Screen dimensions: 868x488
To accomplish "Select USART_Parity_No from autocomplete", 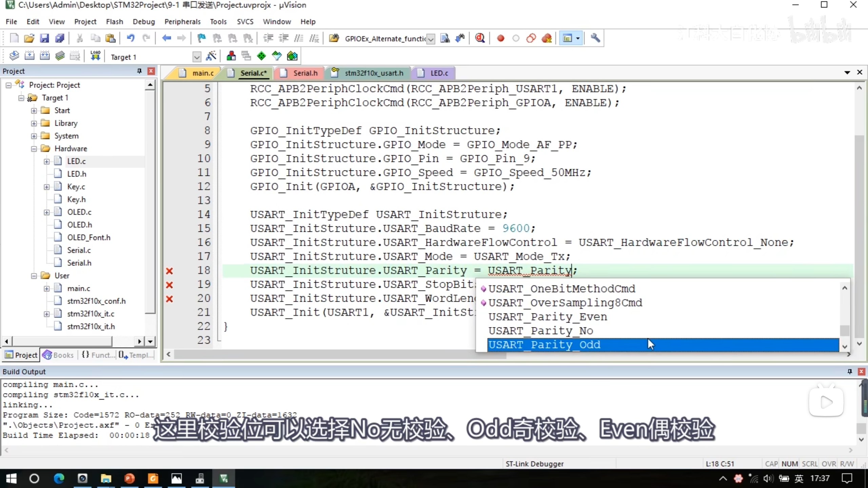I will (541, 331).
